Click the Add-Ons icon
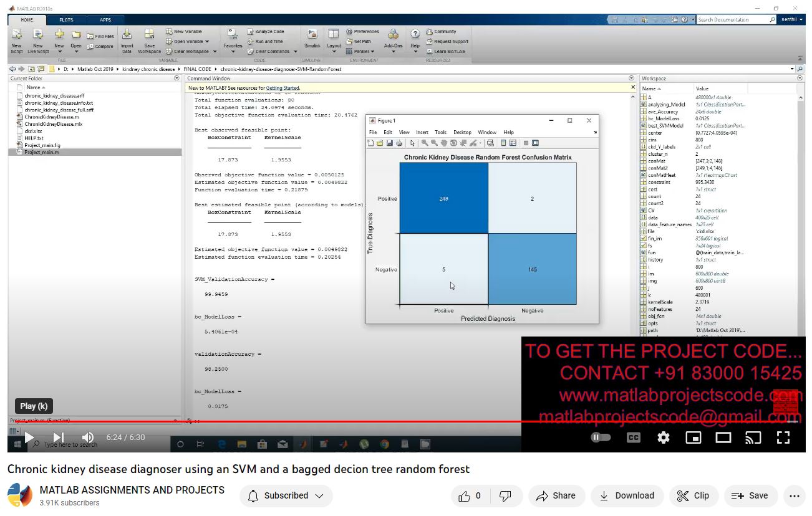This screenshot has width=812, height=516. 393,36
